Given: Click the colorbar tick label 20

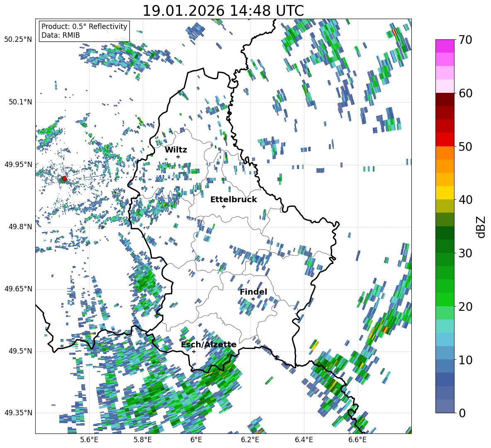Looking at the screenshot, I should [x=465, y=307].
